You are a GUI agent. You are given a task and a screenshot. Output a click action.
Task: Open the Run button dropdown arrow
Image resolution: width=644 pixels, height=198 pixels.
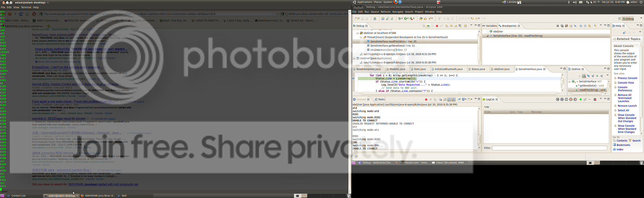point(409,19)
